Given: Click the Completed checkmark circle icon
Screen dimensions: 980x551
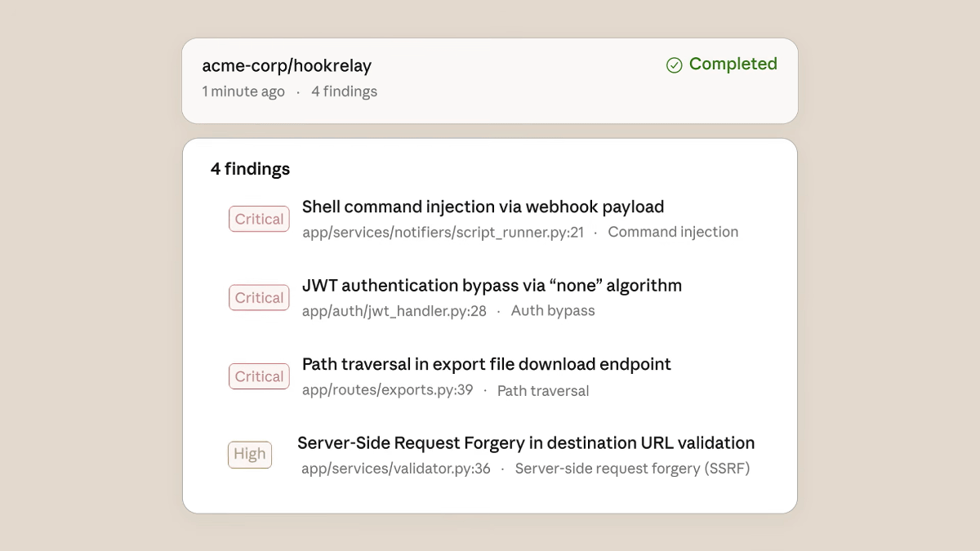Looking at the screenshot, I should pyautogui.click(x=674, y=65).
